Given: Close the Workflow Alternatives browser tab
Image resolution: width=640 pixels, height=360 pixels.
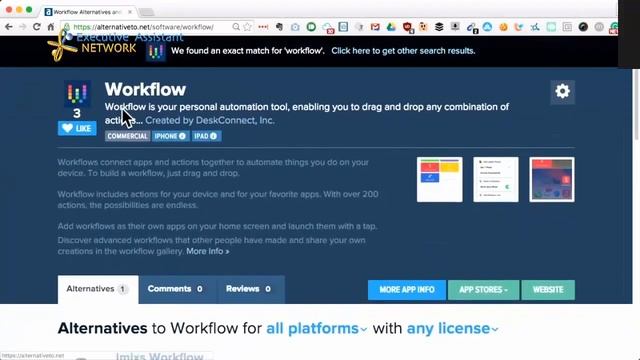Looking at the screenshot, I should click(x=130, y=12).
